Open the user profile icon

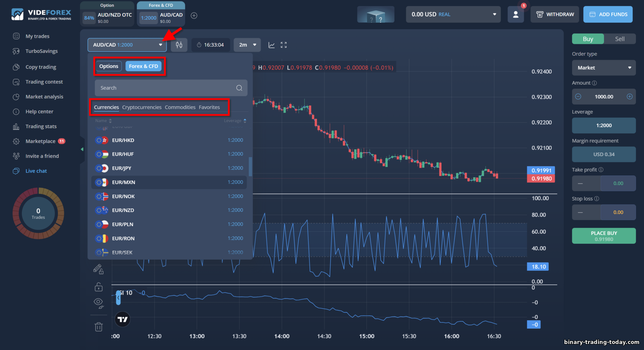[x=516, y=14]
